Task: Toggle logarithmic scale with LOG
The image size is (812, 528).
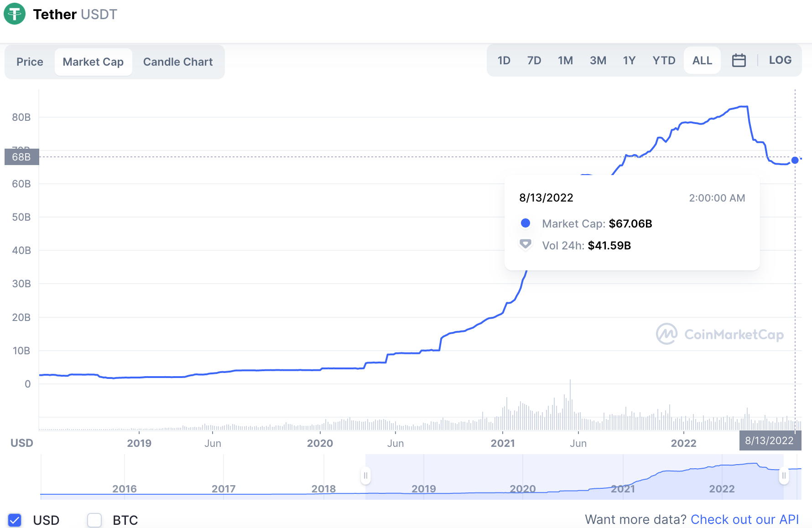Action: coord(781,60)
